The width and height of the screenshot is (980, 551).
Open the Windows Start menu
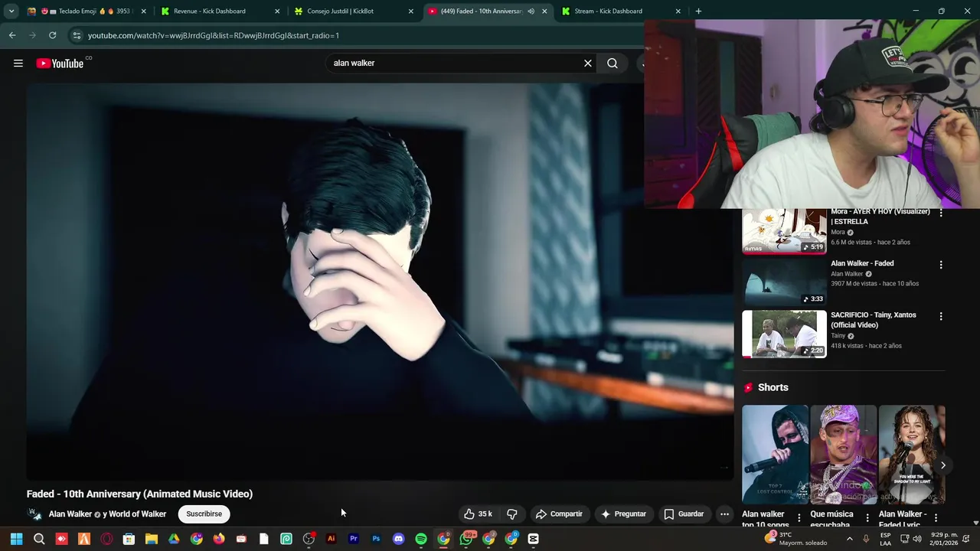tap(16, 540)
